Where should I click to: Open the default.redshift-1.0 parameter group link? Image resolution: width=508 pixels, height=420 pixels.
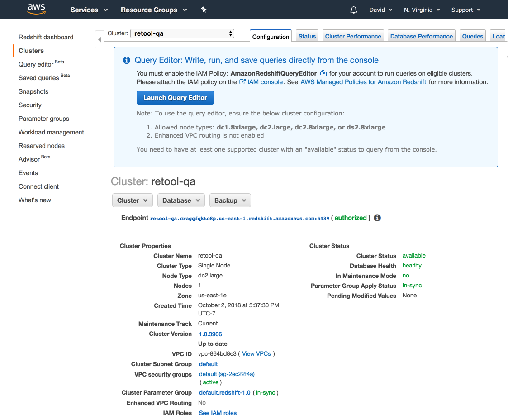pyautogui.click(x=224, y=392)
